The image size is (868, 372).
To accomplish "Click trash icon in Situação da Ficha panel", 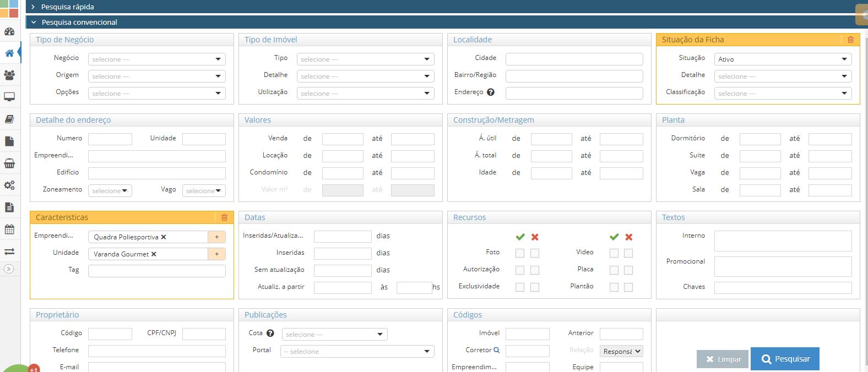I will [x=850, y=40].
